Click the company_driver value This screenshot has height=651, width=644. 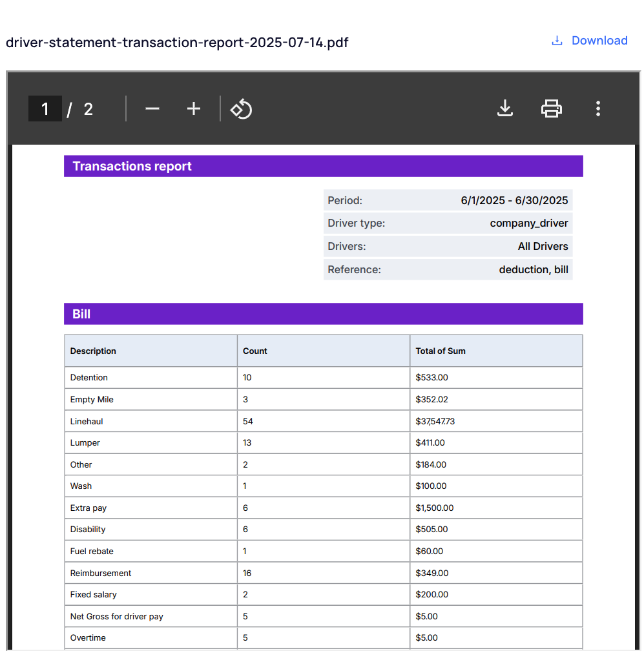point(528,223)
